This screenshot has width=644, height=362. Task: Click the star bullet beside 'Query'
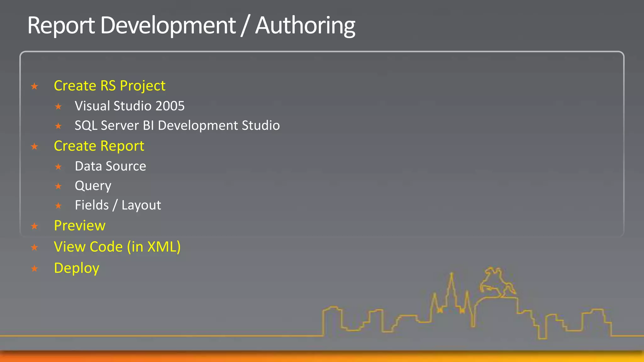(58, 186)
